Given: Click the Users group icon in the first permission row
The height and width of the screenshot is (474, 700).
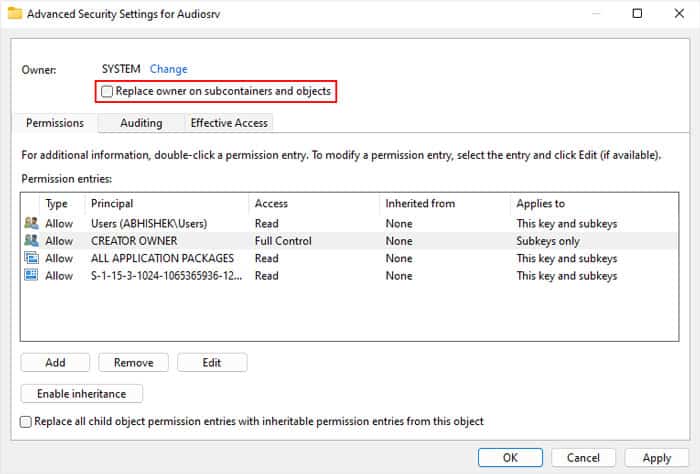Looking at the screenshot, I should tap(31, 223).
